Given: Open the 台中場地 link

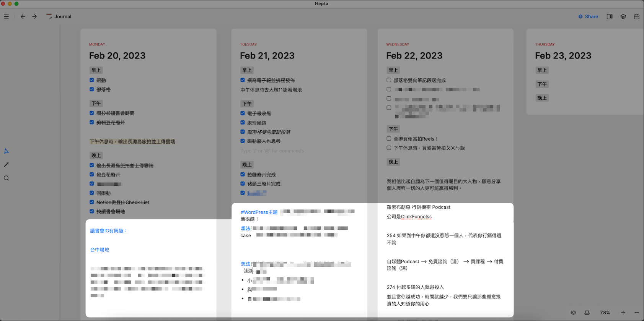Looking at the screenshot, I should [99, 250].
